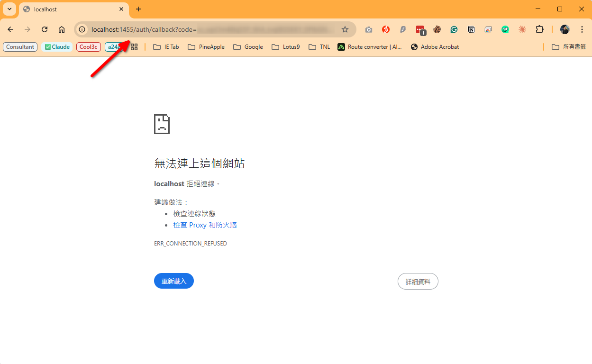The image size is (592, 364).
Task: Open the Cool3c tab group chip
Action: click(89, 47)
